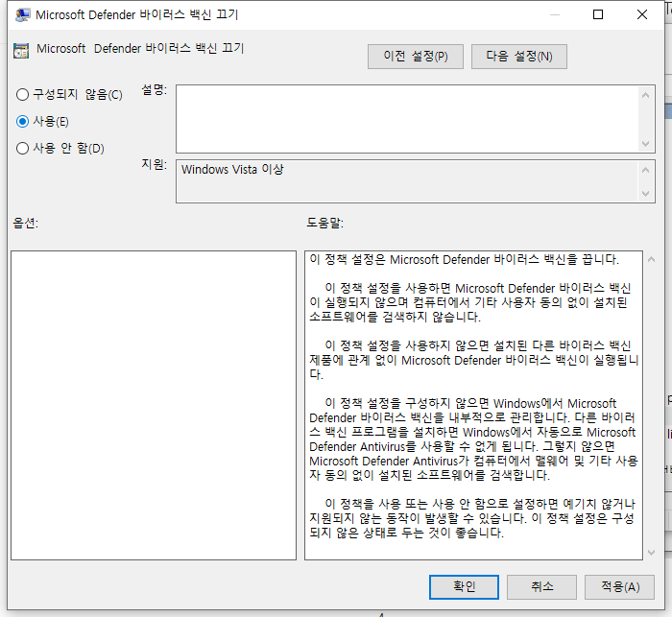Click the 도움말: label
This screenshot has width=672, height=617.
[x=324, y=223]
